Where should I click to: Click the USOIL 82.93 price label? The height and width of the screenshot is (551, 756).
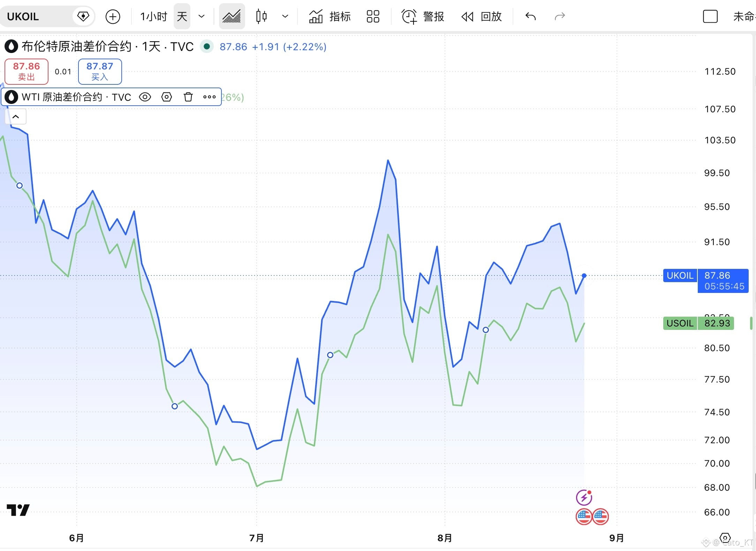[698, 323]
